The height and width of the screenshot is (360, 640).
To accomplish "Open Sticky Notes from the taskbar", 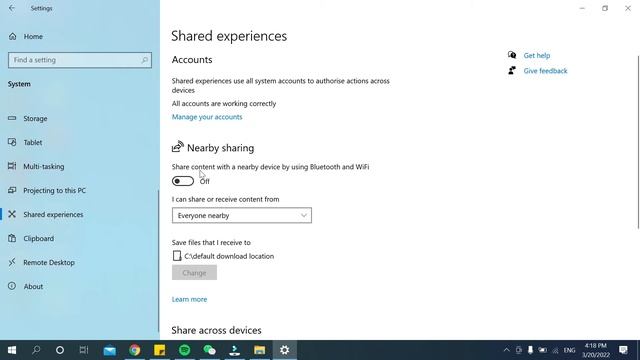I will 160,350.
